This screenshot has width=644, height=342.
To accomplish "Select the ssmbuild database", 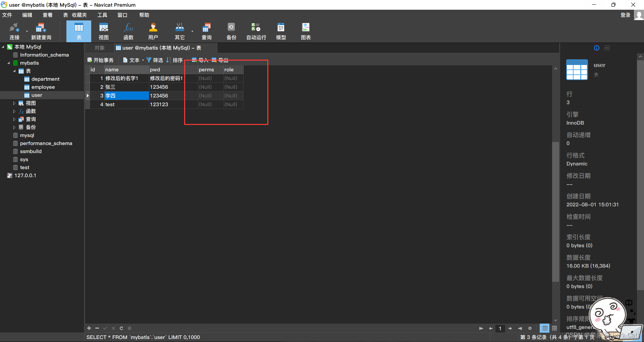I will click(x=31, y=151).
